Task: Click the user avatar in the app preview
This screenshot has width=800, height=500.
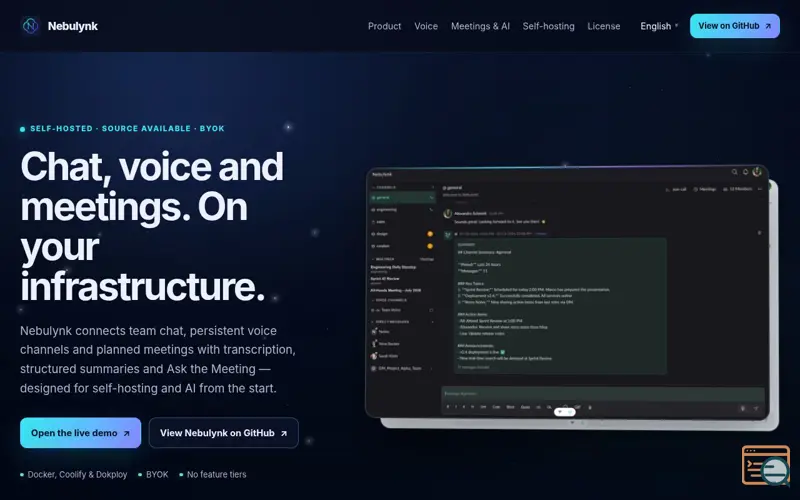Action: (x=757, y=172)
